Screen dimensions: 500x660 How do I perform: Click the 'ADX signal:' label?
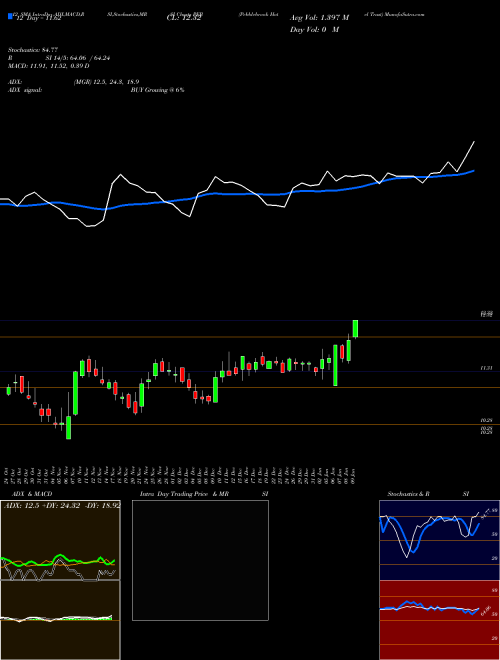[x=25, y=90]
